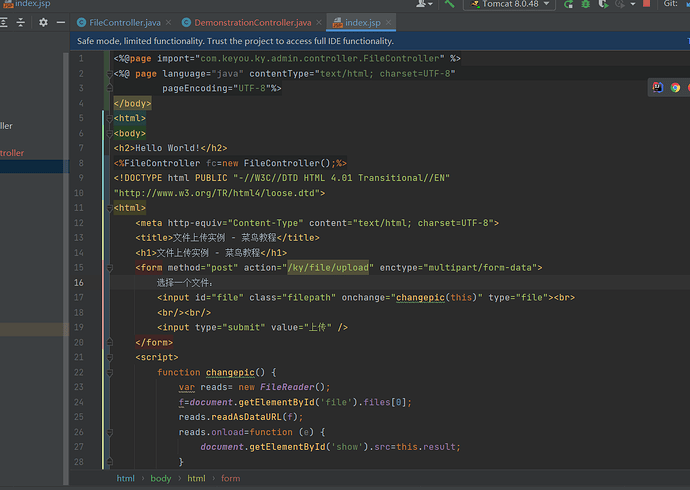Image resolution: width=690 pixels, height=490 pixels.
Task: Collapse the form fold marker on line 15
Action: (110, 267)
